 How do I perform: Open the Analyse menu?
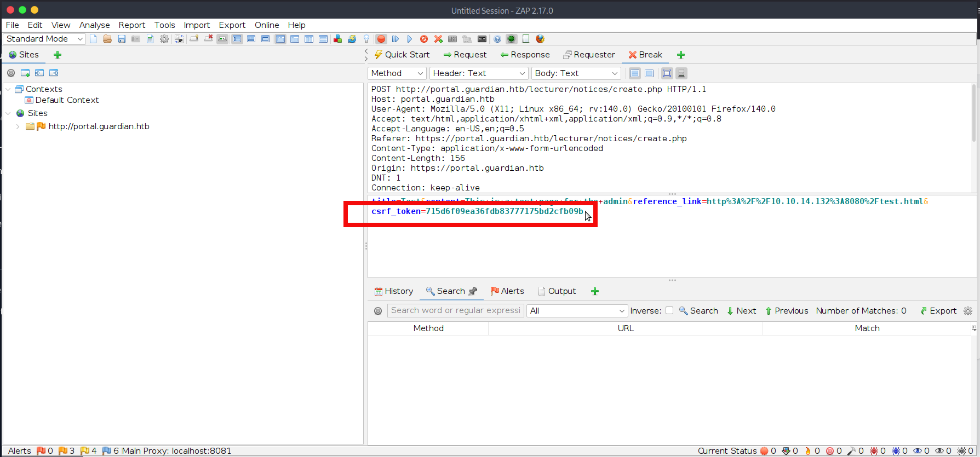point(94,25)
